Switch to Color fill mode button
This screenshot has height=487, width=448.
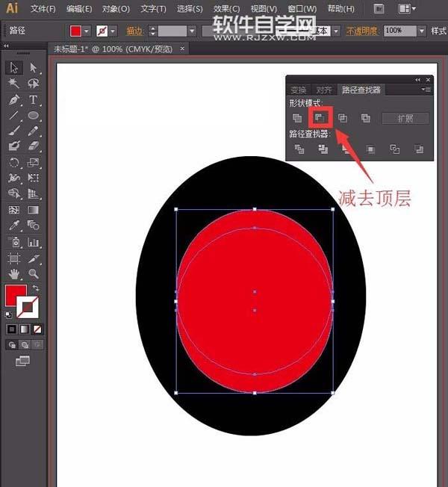12,329
